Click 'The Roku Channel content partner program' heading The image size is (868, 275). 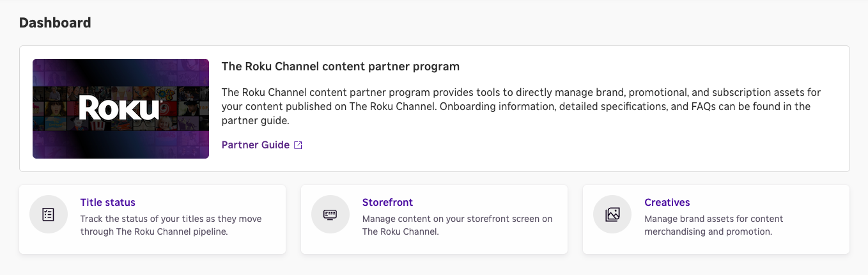point(341,67)
